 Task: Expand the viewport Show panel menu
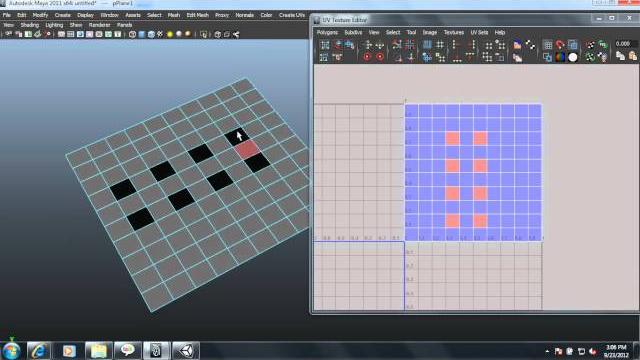pyautogui.click(x=76, y=25)
